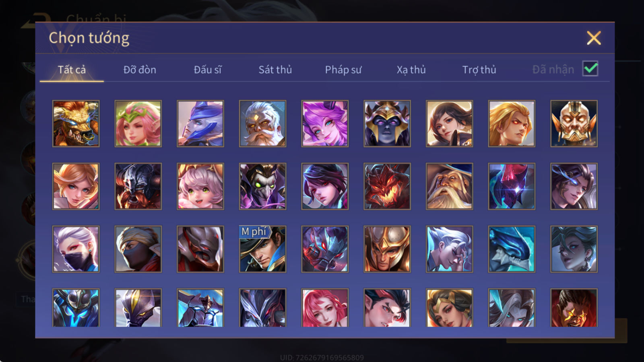Pick the blue ice shark creature hero
Screen dimensions: 644x362
[512, 249]
